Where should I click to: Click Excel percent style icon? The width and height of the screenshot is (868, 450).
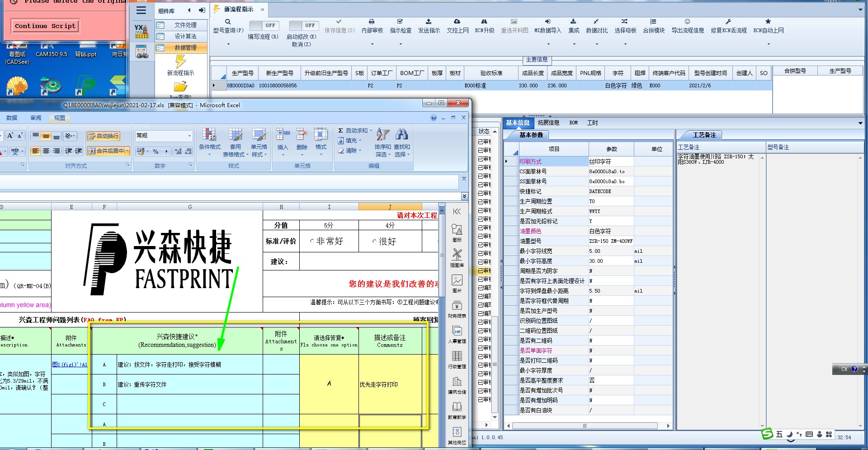pyautogui.click(x=156, y=152)
